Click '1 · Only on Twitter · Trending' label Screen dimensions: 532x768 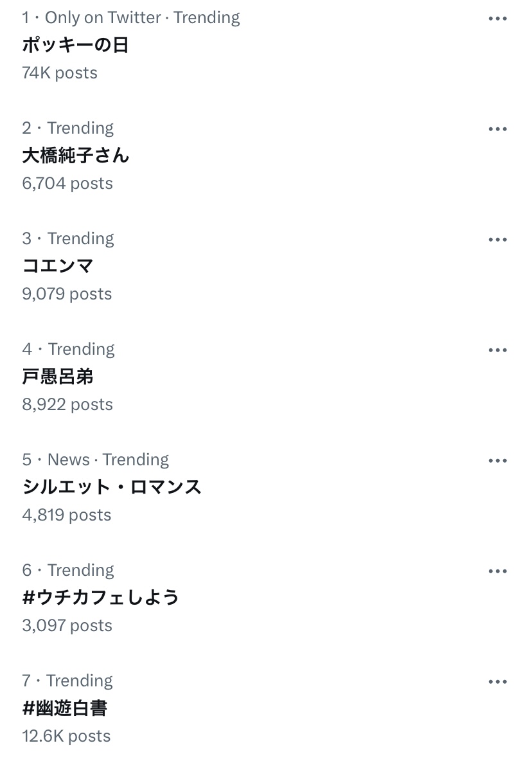pyautogui.click(x=131, y=17)
